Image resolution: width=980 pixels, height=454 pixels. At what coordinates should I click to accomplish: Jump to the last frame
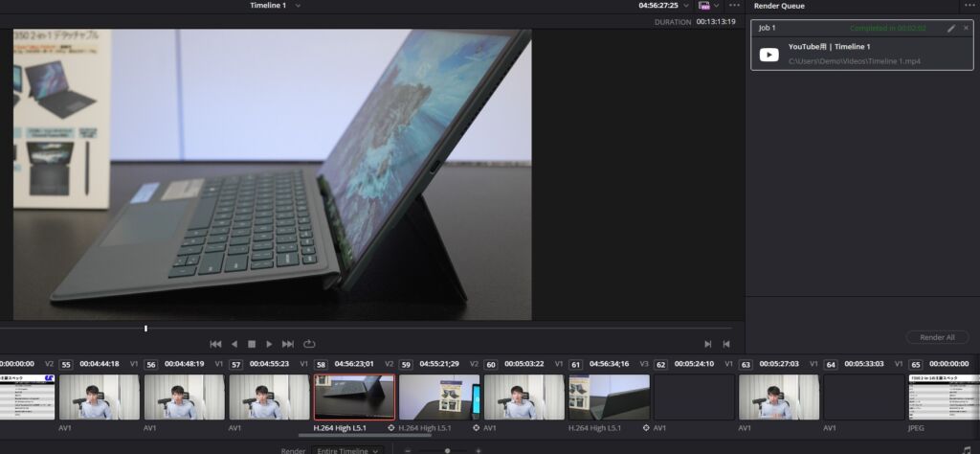click(x=288, y=344)
